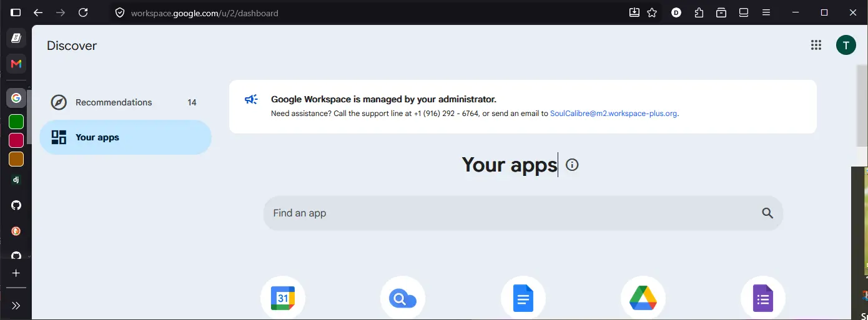Open the browser hamburger menu
868x320 pixels.
pyautogui.click(x=766, y=12)
